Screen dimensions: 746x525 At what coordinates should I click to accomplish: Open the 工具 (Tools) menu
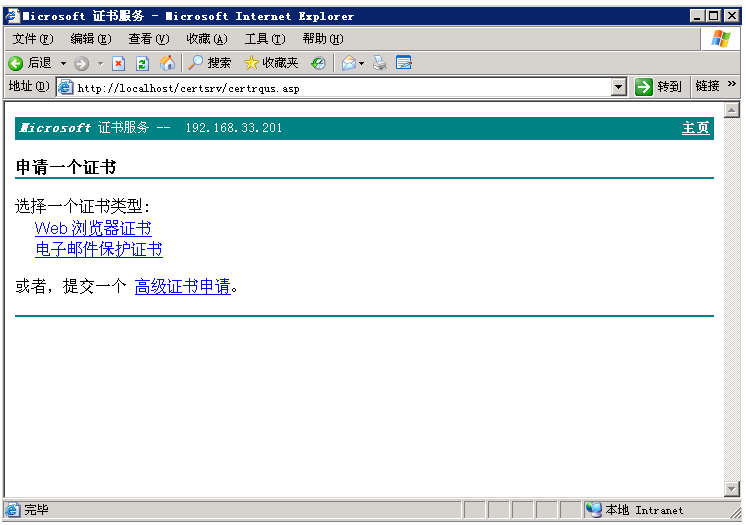(264, 39)
